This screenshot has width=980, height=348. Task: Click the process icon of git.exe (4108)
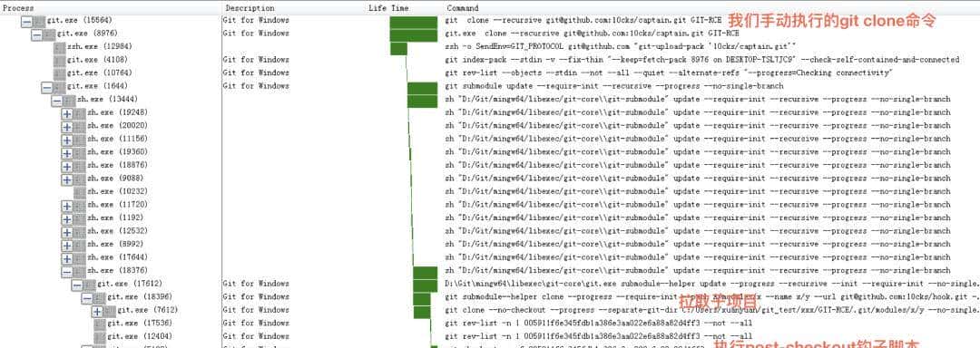(x=59, y=60)
